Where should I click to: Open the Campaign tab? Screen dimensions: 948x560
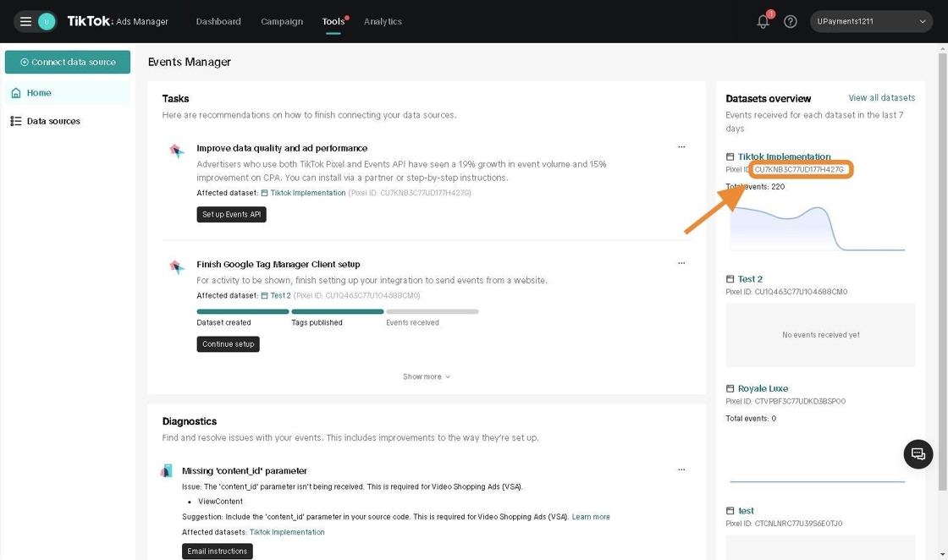(282, 21)
